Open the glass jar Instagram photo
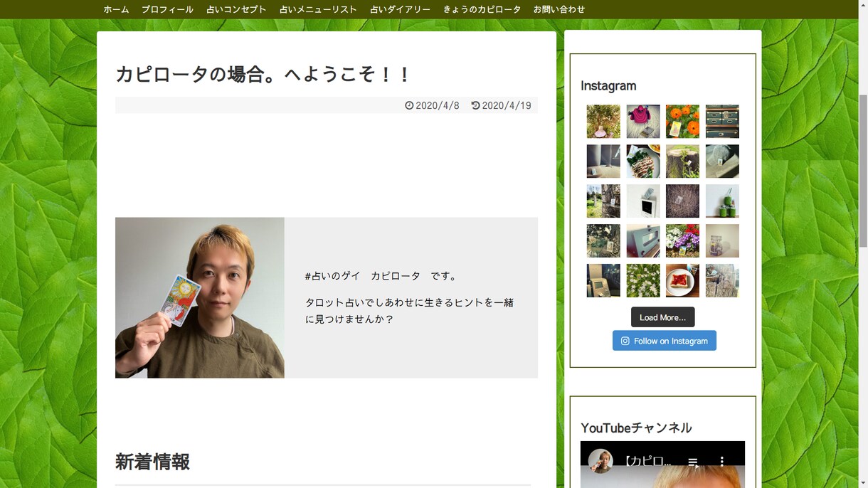 [722, 241]
